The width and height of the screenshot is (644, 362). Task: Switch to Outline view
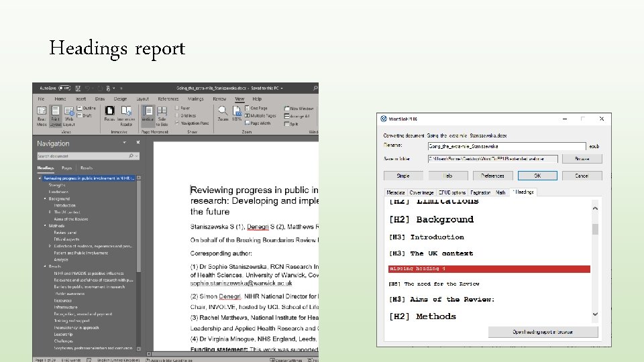87,109
